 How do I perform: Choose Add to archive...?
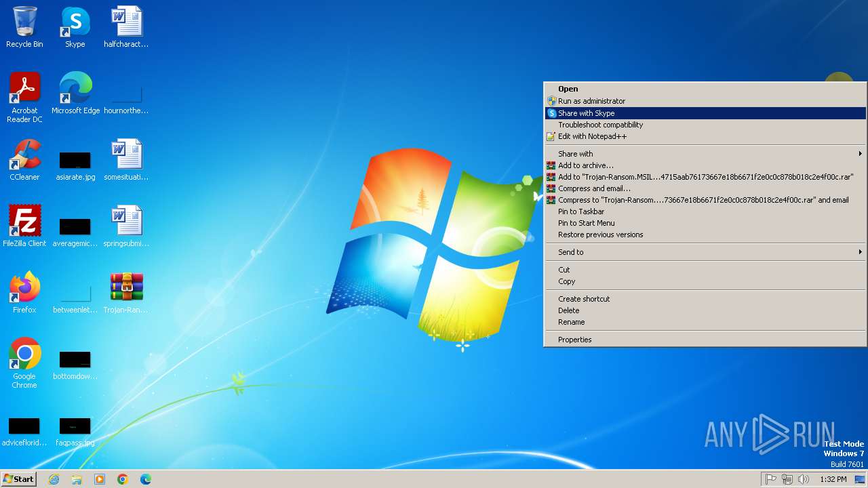pos(705,165)
